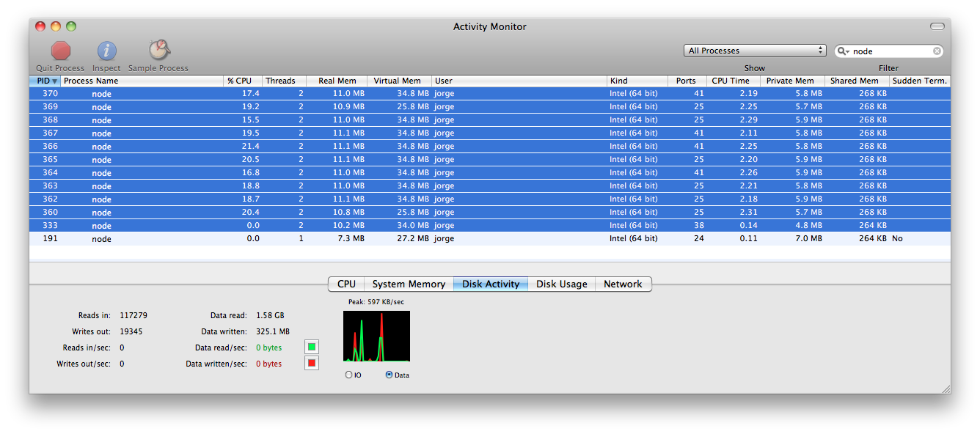Click the Sample Process icon
Screen dimensions: 980x434
[x=158, y=51]
